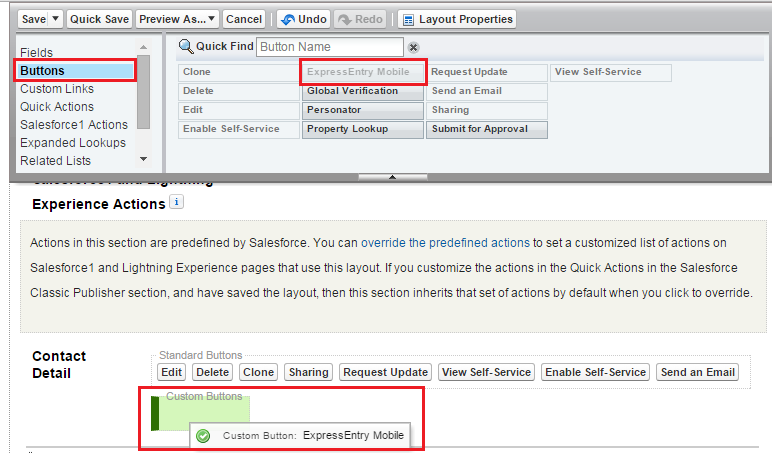This screenshot has width=772, height=453.
Task: Open Layout Properties
Action: [x=457, y=19]
